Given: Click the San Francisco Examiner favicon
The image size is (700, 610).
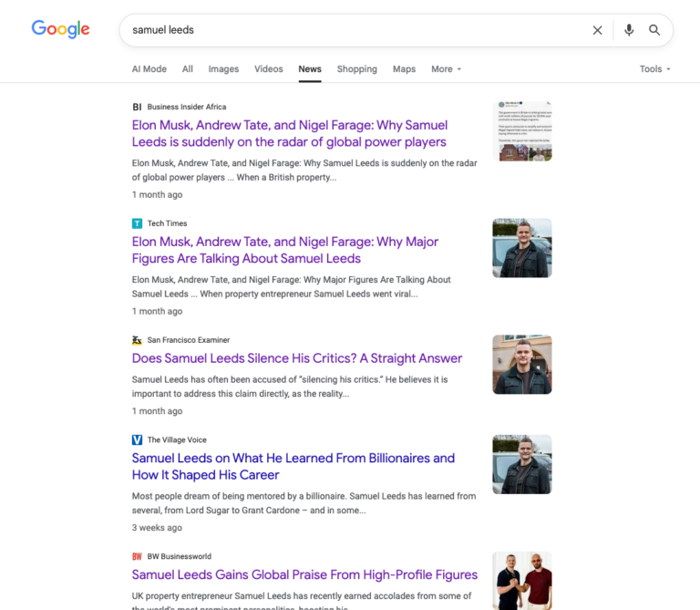Looking at the screenshot, I should point(137,340).
